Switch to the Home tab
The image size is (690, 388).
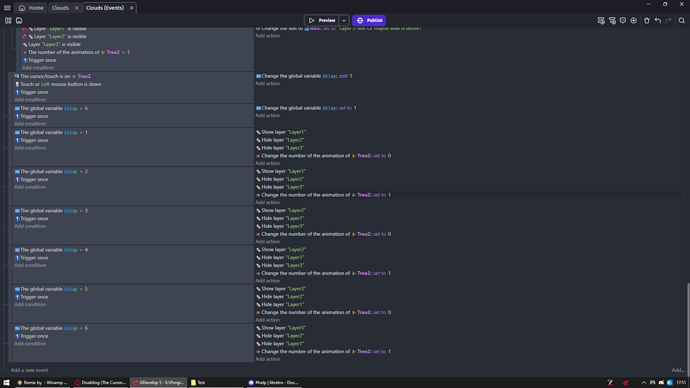click(31, 8)
